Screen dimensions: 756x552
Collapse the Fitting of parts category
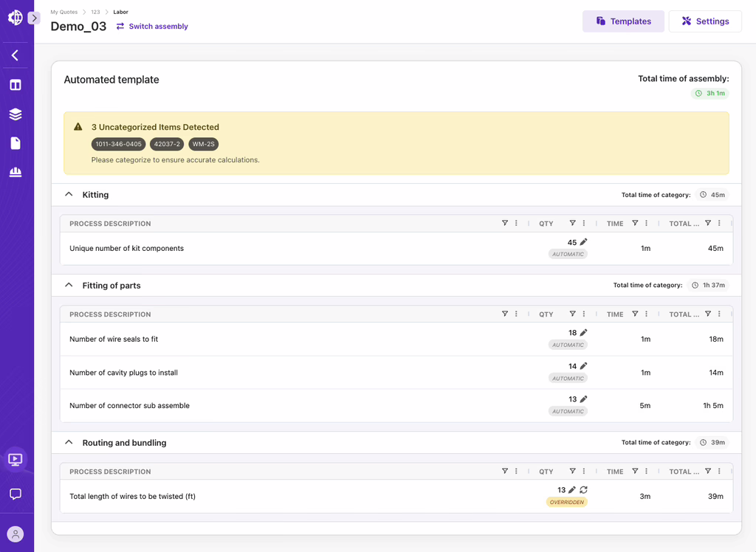click(x=69, y=286)
